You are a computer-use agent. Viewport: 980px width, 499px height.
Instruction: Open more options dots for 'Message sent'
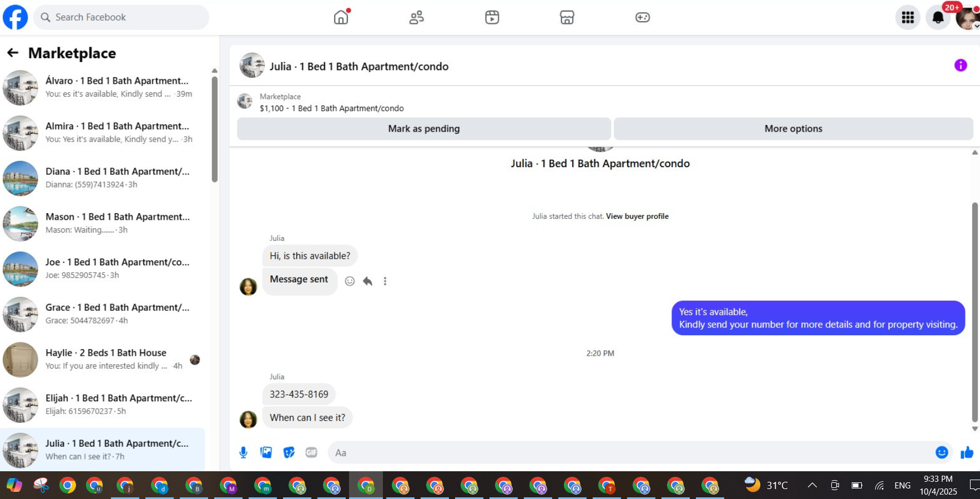pyautogui.click(x=385, y=281)
